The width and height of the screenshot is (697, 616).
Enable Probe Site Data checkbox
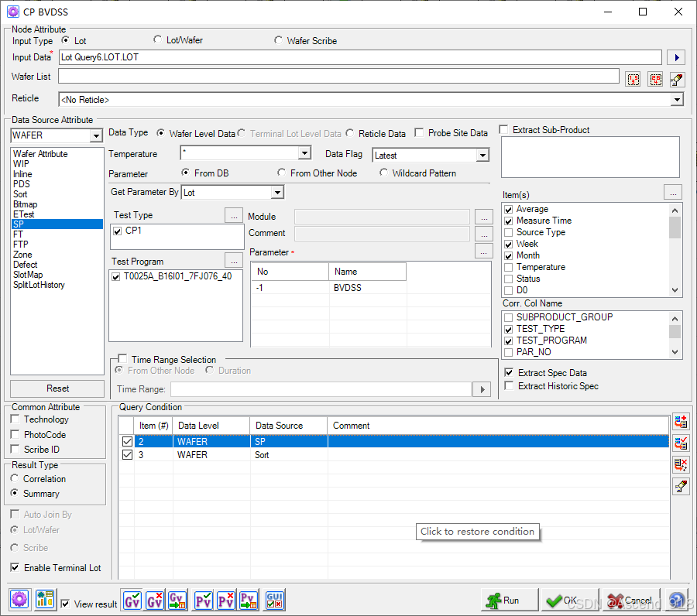(x=419, y=132)
